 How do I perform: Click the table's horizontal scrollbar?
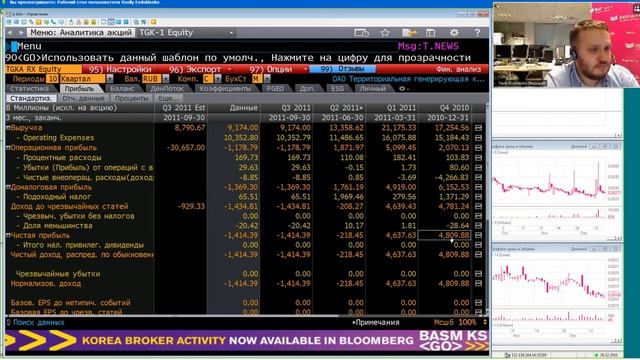pyautogui.click(x=245, y=316)
